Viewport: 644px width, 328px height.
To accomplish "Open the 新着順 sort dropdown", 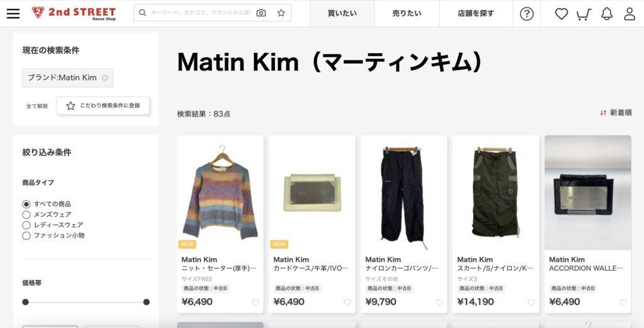I will coord(616,113).
